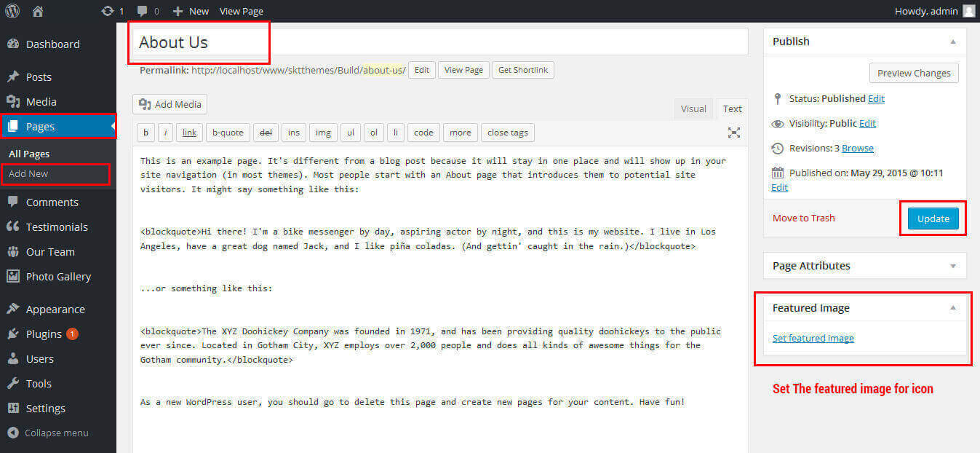Viewport: 980px width, 453px height.
Task: Click the Update button
Action: click(933, 218)
